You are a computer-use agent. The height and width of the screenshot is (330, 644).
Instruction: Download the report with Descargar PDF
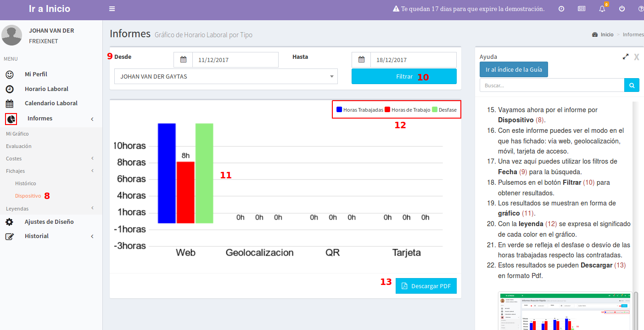pyautogui.click(x=426, y=286)
